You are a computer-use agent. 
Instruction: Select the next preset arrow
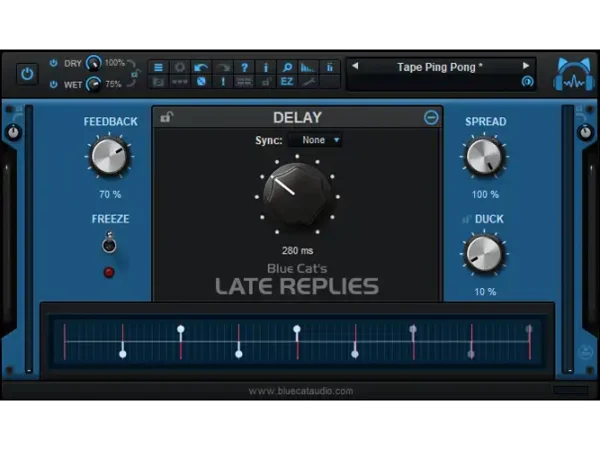526,66
